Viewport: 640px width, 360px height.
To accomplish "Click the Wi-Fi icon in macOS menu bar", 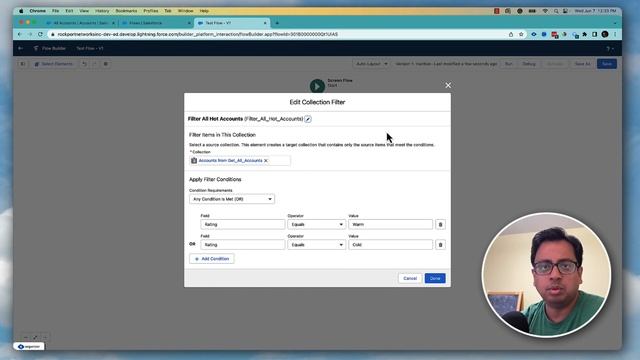I will (545, 11).
